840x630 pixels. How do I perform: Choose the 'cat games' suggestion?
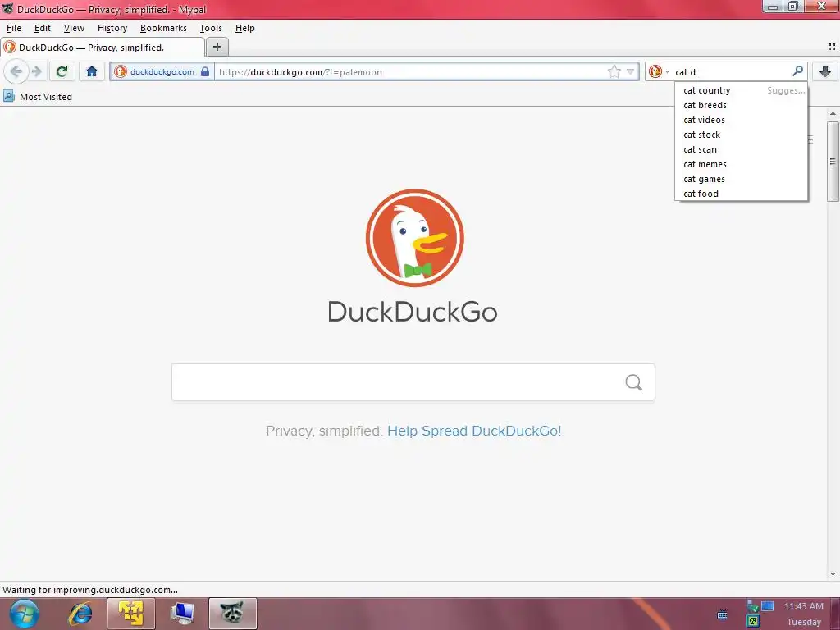pos(741,179)
